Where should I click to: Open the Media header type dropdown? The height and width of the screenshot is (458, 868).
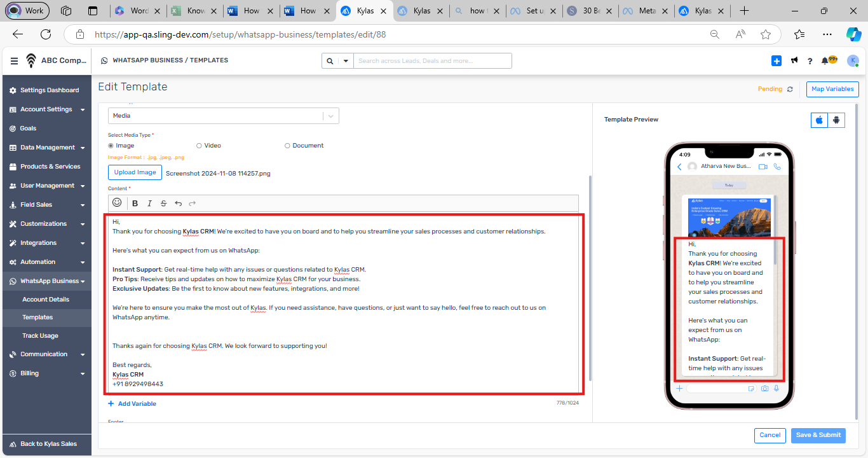click(x=223, y=116)
